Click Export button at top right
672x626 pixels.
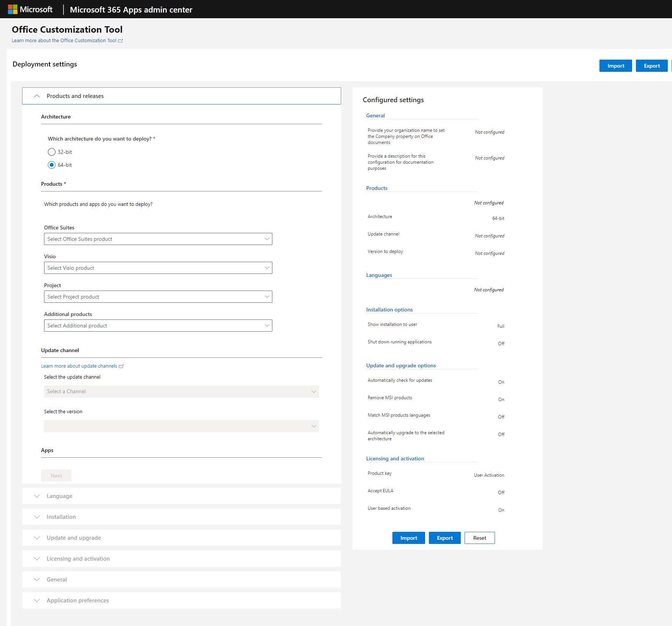pyautogui.click(x=652, y=66)
